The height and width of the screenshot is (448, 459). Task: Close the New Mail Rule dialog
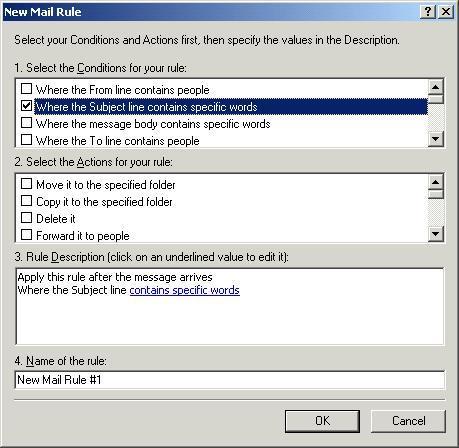click(x=446, y=12)
